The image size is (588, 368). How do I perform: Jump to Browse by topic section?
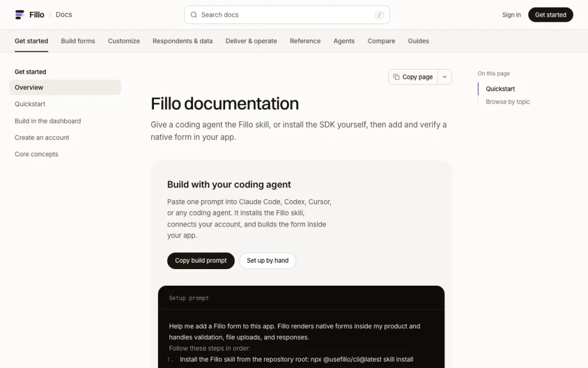click(508, 102)
